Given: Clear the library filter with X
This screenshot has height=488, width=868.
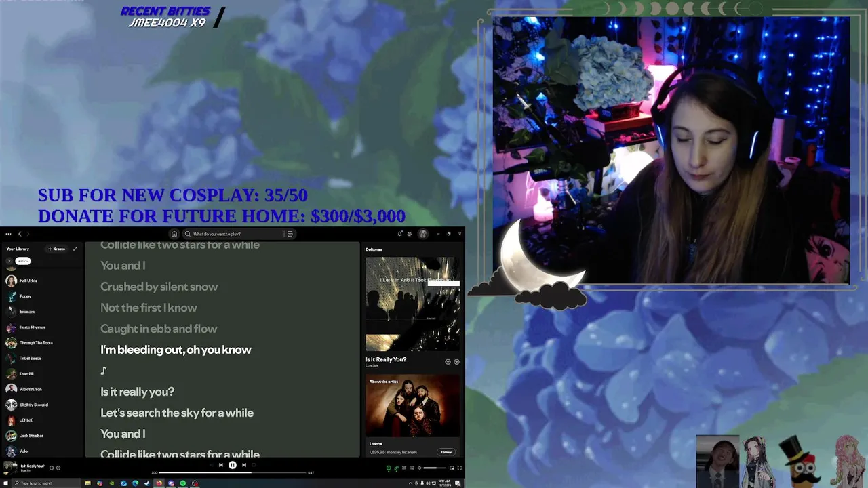Looking at the screenshot, I should tap(9, 261).
